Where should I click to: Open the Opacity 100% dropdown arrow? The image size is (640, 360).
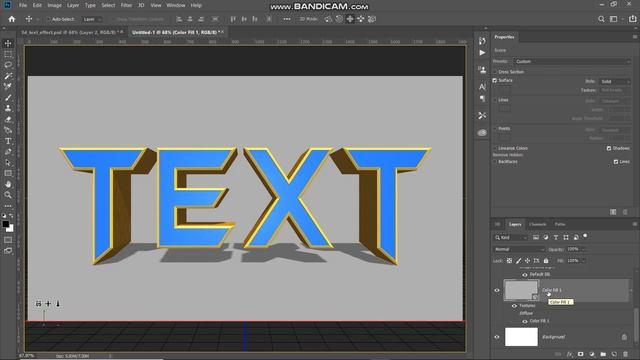coord(583,249)
